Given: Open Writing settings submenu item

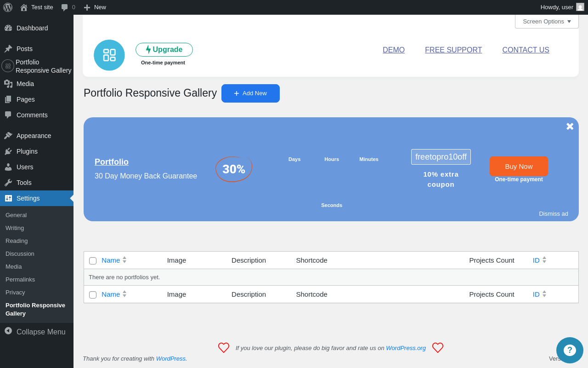Looking at the screenshot, I should pyautogui.click(x=15, y=228).
